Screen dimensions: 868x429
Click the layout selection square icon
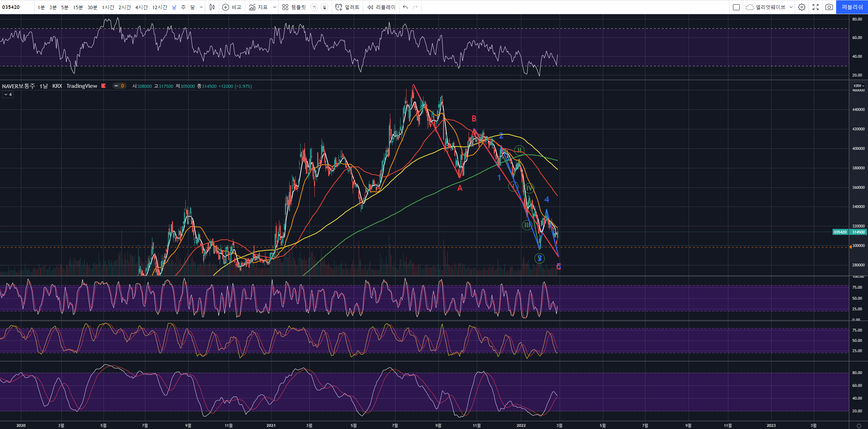click(x=736, y=7)
